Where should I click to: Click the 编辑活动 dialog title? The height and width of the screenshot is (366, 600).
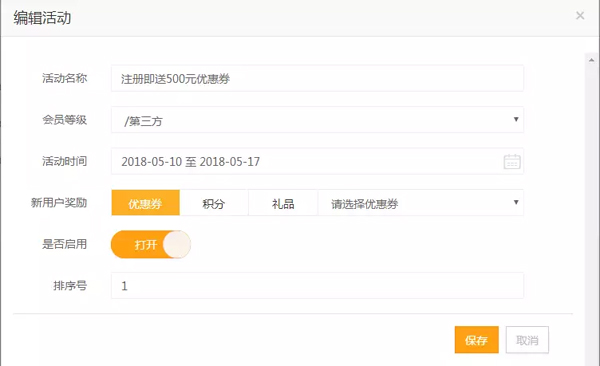point(42,18)
